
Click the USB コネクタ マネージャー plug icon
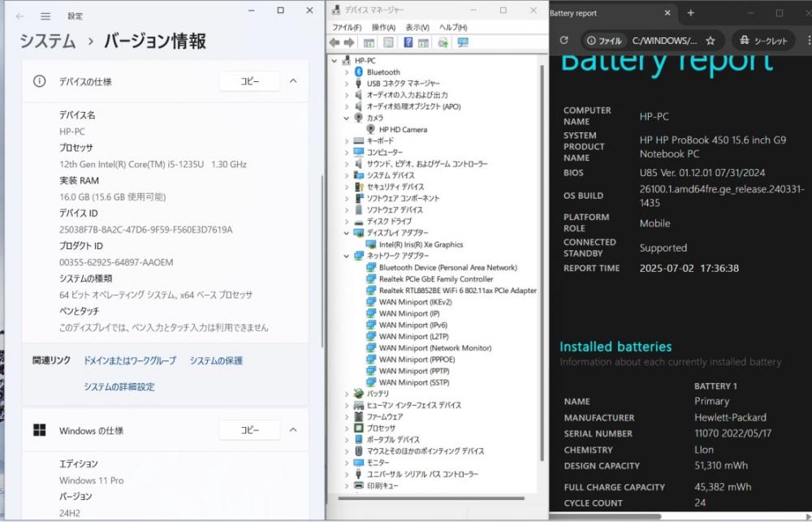358,83
